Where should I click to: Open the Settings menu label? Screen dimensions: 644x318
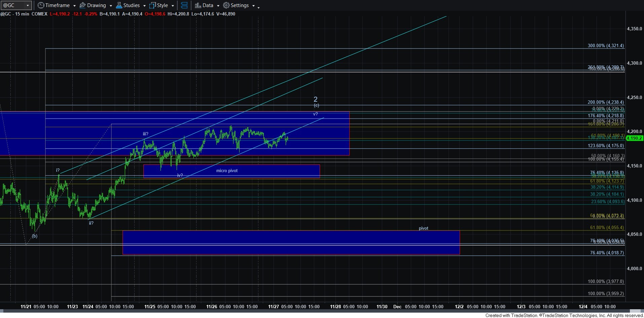coord(240,5)
